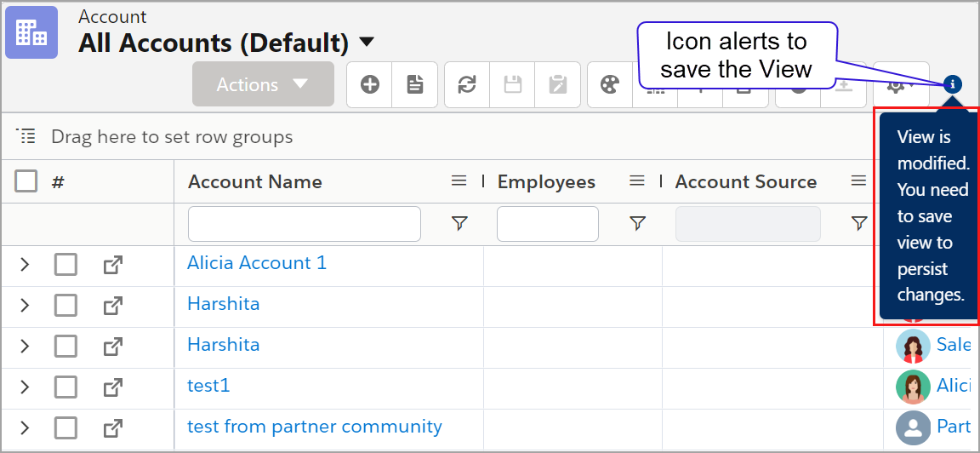980x453 pixels.
Task: Expand the test from partner community row
Action: 25,427
